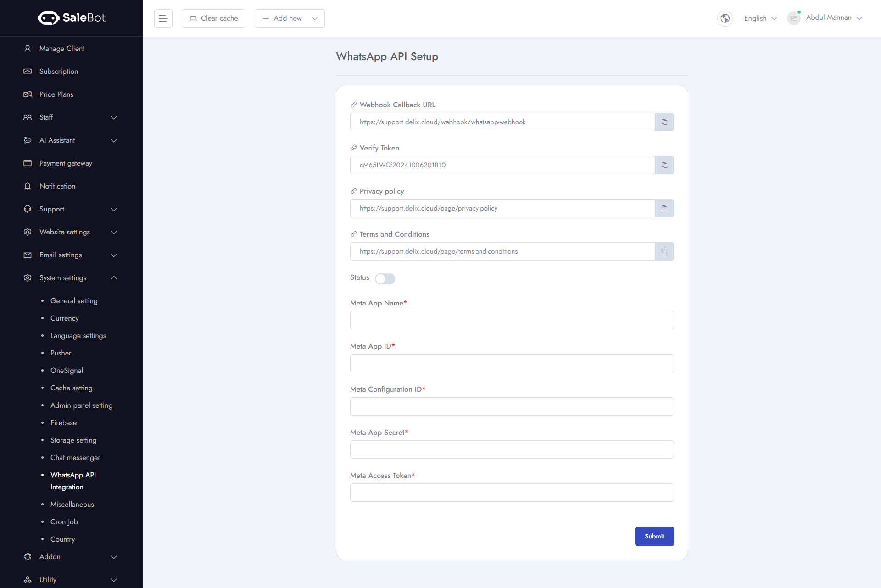Click the SaleBot logo icon
Image resolution: width=881 pixels, height=588 pixels.
pyautogui.click(x=48, y=18)
